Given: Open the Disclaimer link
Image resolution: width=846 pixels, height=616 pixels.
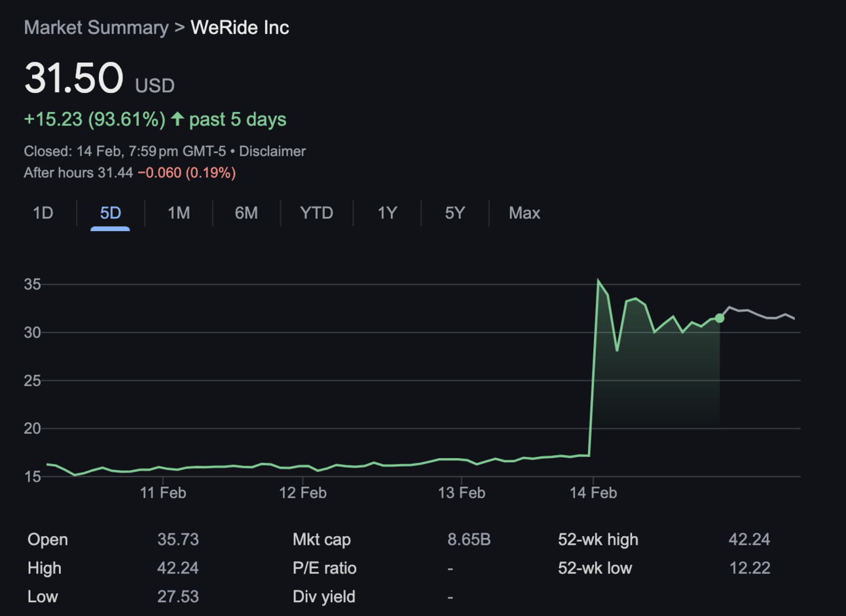Looking at the screenshot, I should tap(272, 151).
